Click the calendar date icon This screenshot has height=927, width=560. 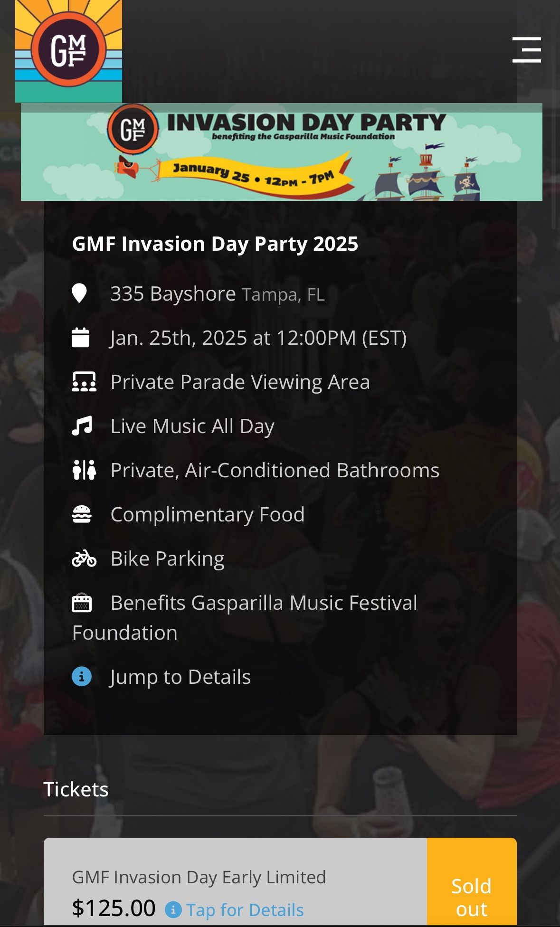(x=80, y=338)
